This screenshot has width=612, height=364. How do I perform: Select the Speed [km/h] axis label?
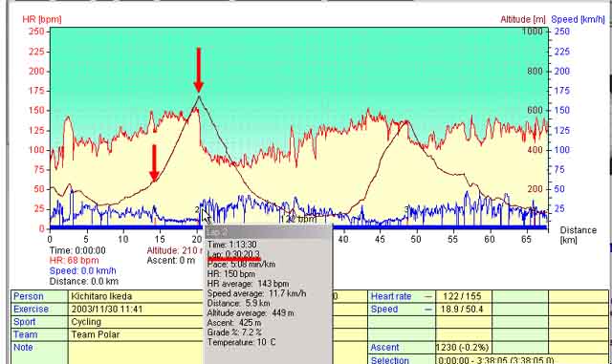point(578,19)
